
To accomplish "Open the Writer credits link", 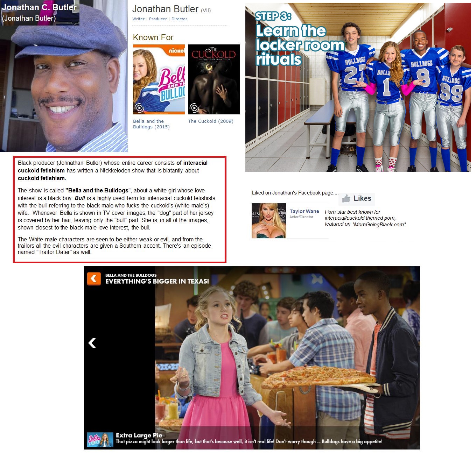I will point(138,19).
